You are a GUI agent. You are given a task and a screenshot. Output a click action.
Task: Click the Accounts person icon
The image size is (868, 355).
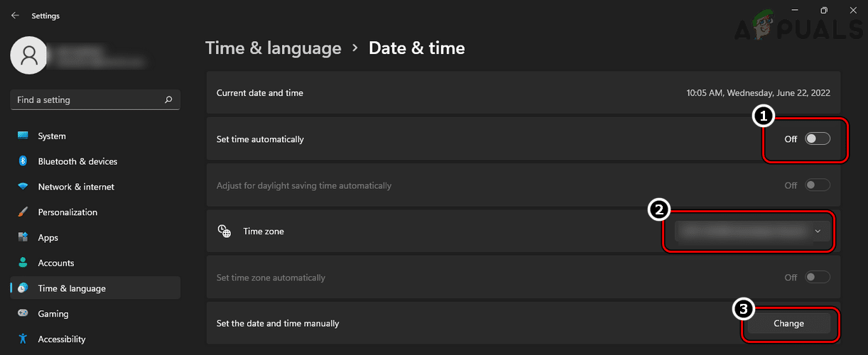(x=23, y=263)
